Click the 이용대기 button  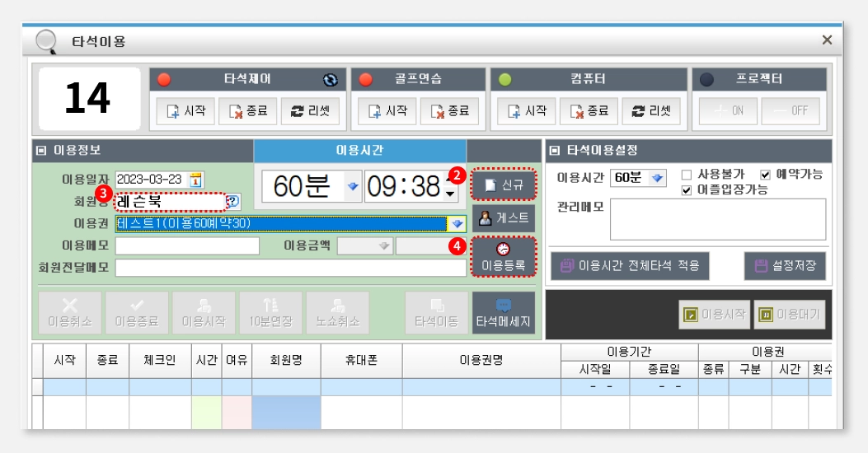click(790, 315)
